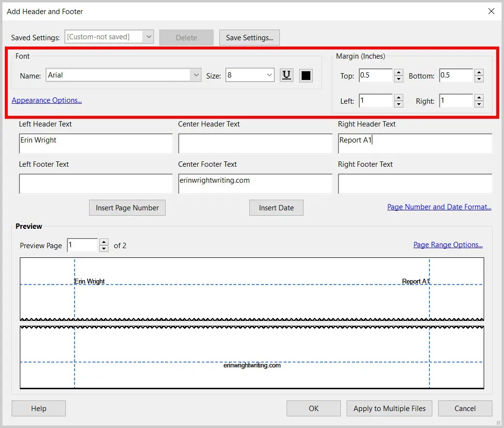
Task: Open the Saved Settings dropdown
Action: point(149,37)
